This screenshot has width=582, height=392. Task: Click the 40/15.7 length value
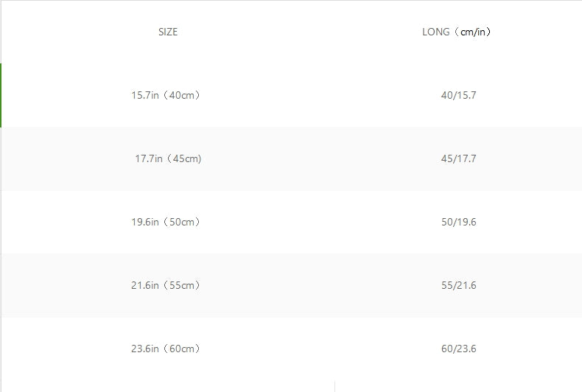click(x=459, y=95)
